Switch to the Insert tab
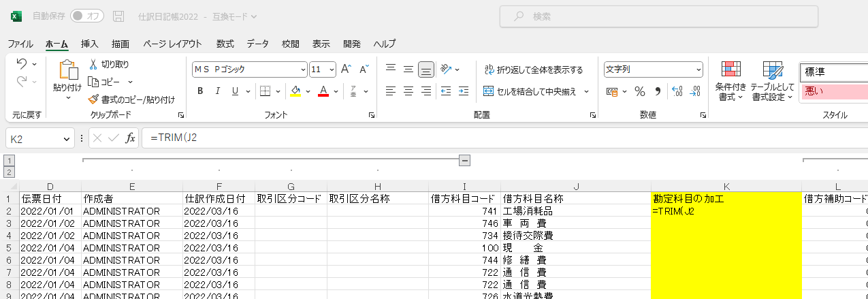 (x=90, y=44)
